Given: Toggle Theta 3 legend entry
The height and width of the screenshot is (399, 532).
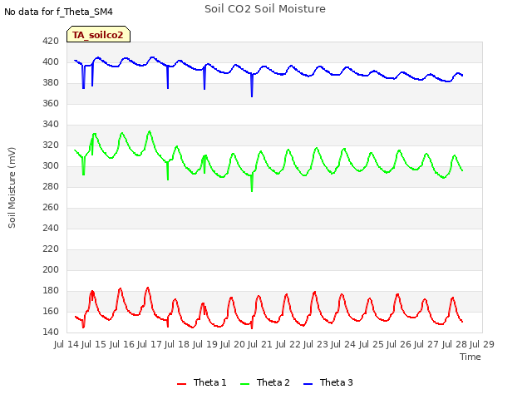Looking at the screenshot, I should 328,382.
